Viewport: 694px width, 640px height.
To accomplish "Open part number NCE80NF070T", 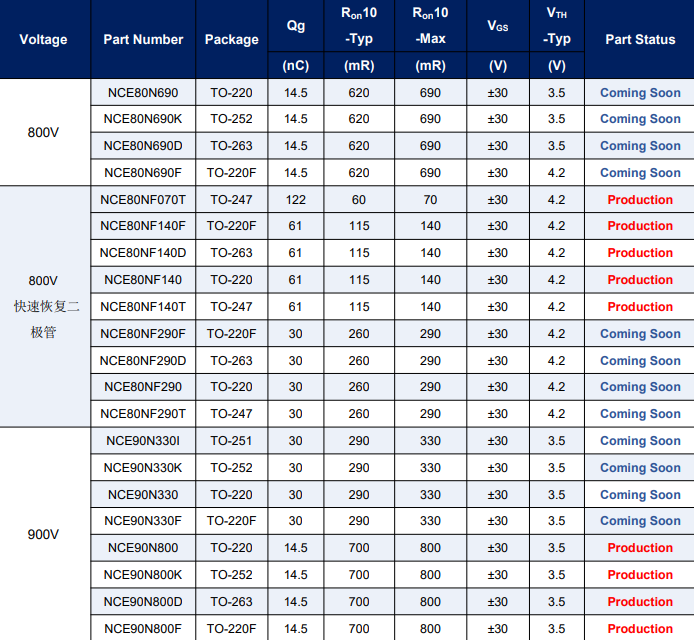I will click(143, 200).
